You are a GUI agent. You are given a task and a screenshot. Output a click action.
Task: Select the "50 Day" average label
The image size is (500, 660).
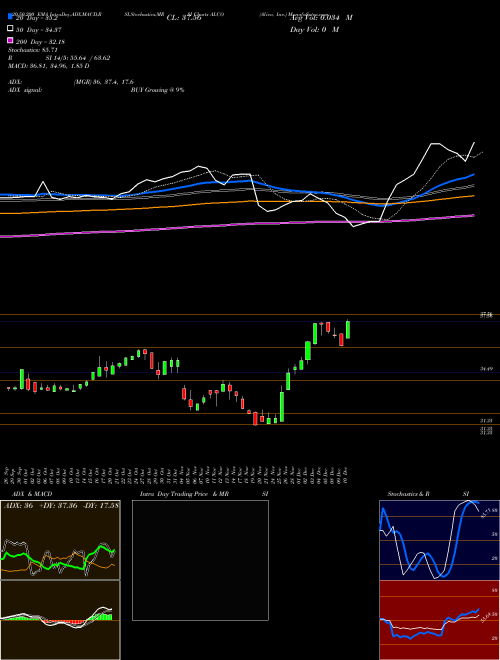click(37, 30)
